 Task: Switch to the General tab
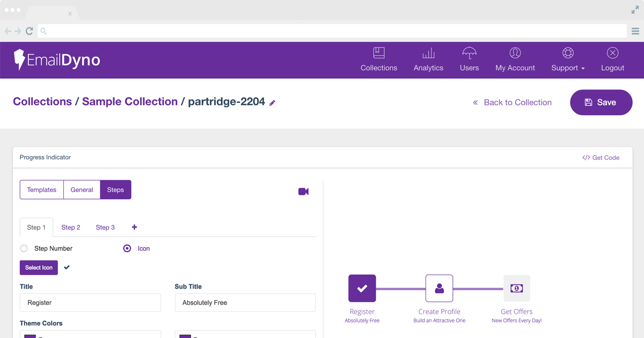(82, 190)
